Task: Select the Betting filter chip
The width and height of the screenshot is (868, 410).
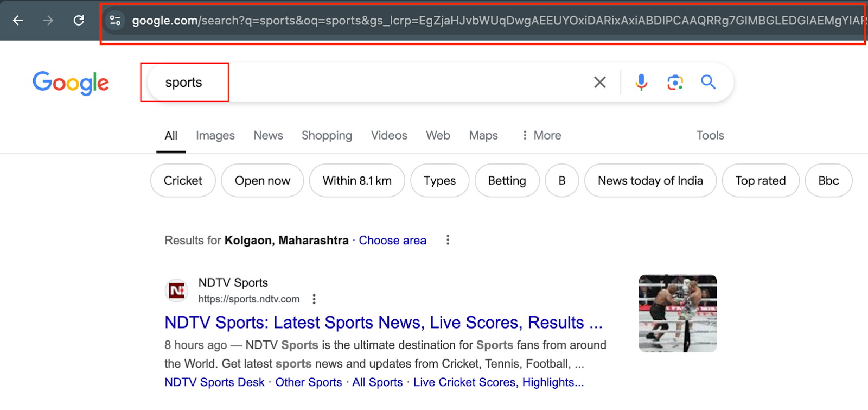Action: point(507,180)
